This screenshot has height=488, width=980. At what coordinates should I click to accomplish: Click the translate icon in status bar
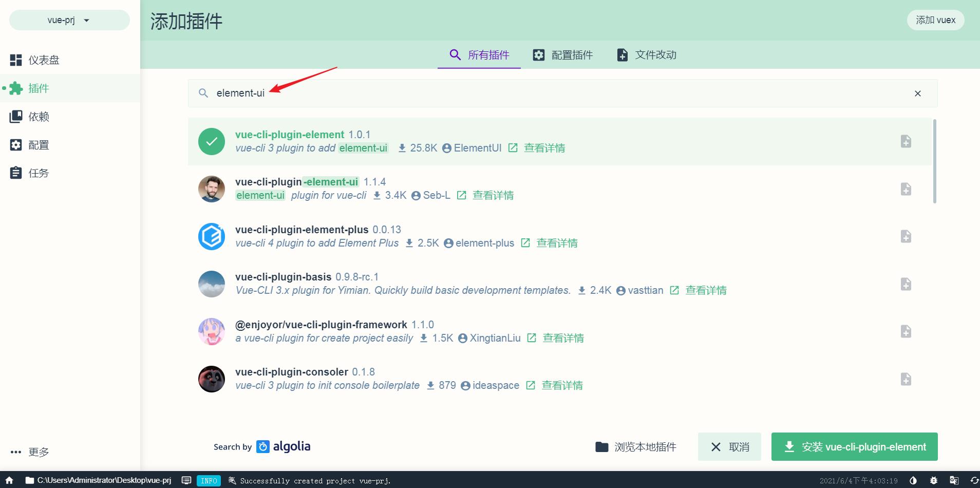pos(954,481)
